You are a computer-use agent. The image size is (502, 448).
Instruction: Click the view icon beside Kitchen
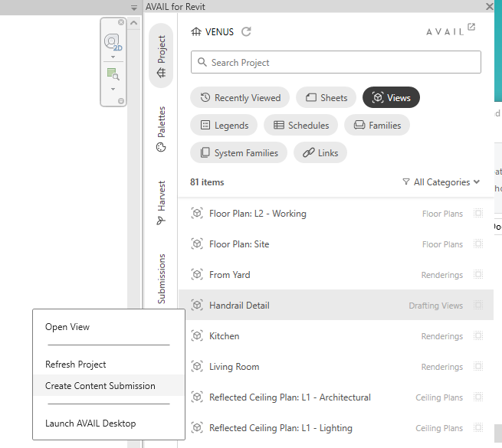pyautogui.click(x=197, y=335)
